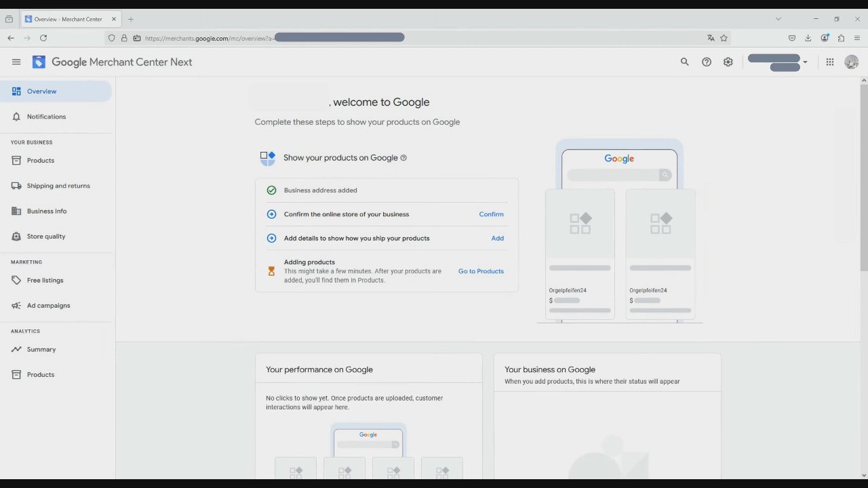Open Shipping and returns

pyautogui.click(x=56, y=186)
